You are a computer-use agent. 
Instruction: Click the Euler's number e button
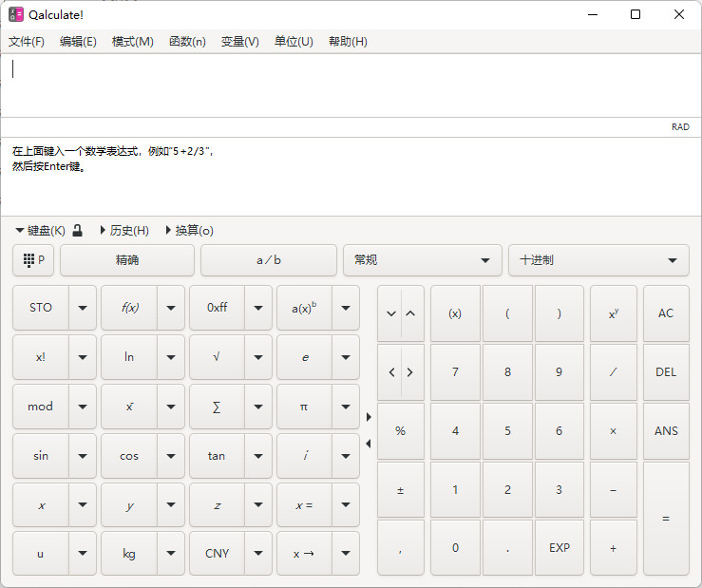click(304, 357)
